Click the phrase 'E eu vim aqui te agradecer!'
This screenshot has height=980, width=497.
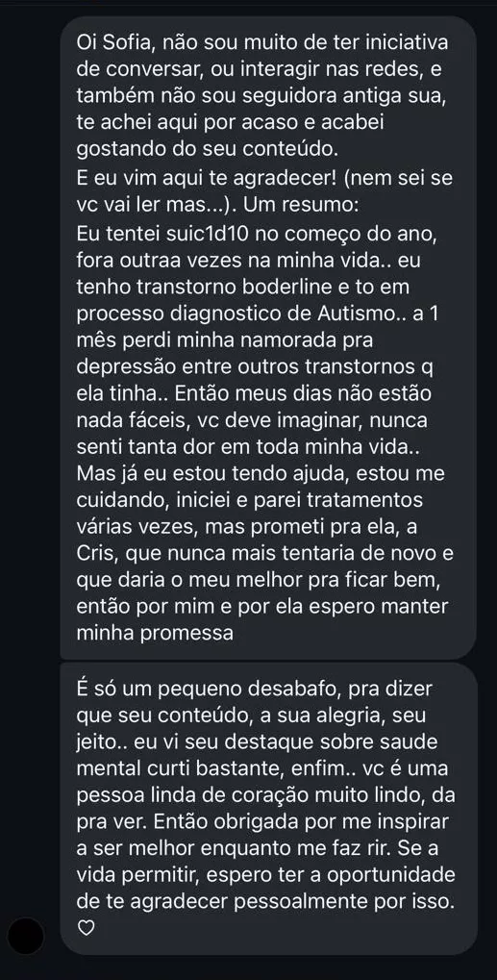(194, 178)
